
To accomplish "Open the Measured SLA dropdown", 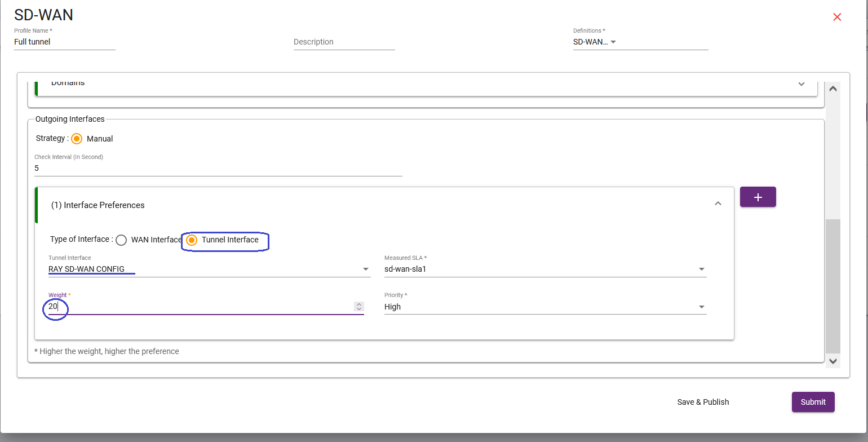I will pyautogui.click(x=545, y=269).
